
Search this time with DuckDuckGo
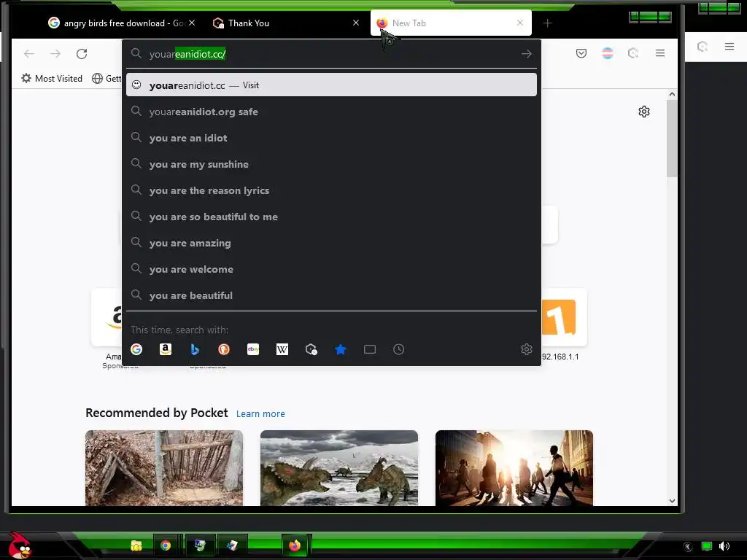tap(224, 349)
